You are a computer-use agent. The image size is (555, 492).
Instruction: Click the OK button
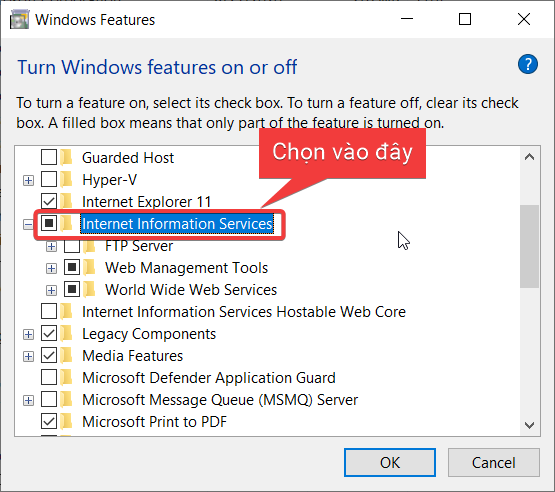click(390, 462)
